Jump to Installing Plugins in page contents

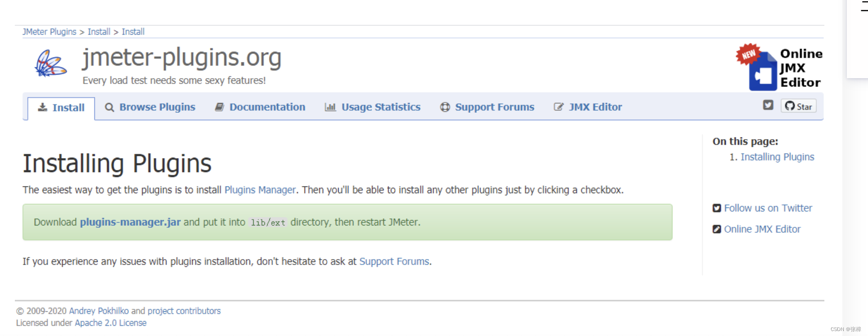777,157
